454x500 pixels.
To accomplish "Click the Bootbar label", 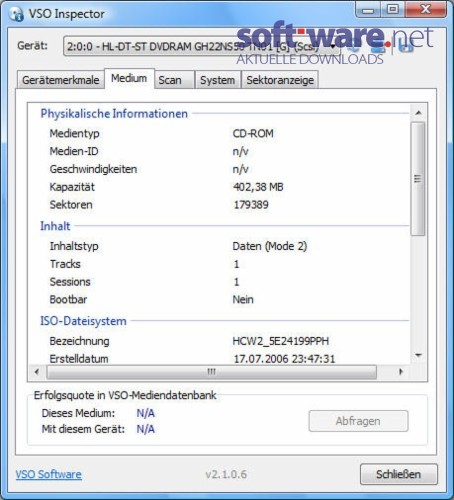I will 68,299.
